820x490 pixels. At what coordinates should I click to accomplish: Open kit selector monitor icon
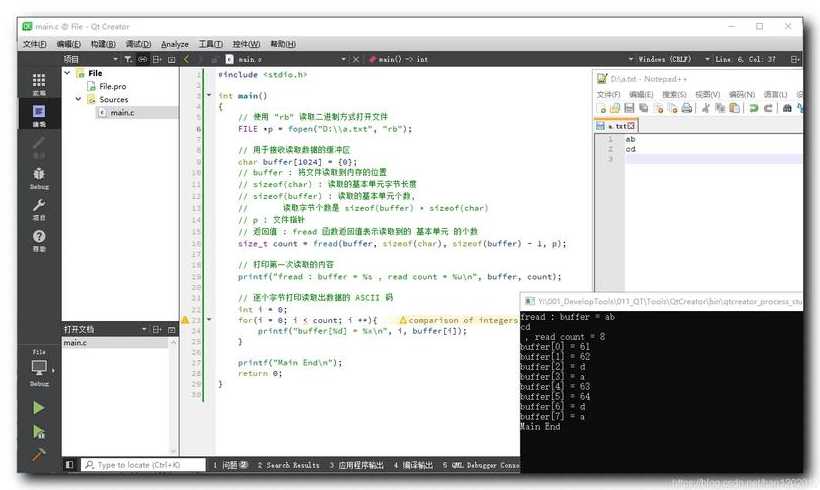point(39,369)
